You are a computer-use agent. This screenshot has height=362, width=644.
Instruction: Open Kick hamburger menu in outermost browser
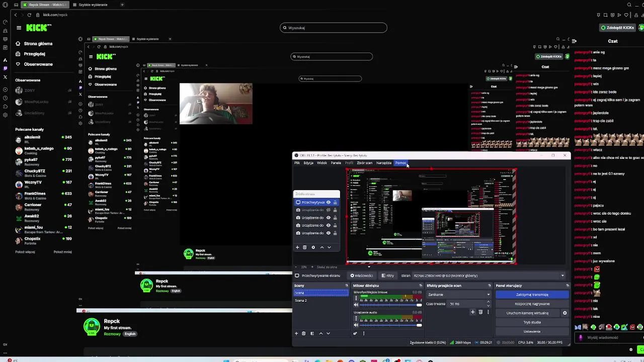click(x=19, y=28)
